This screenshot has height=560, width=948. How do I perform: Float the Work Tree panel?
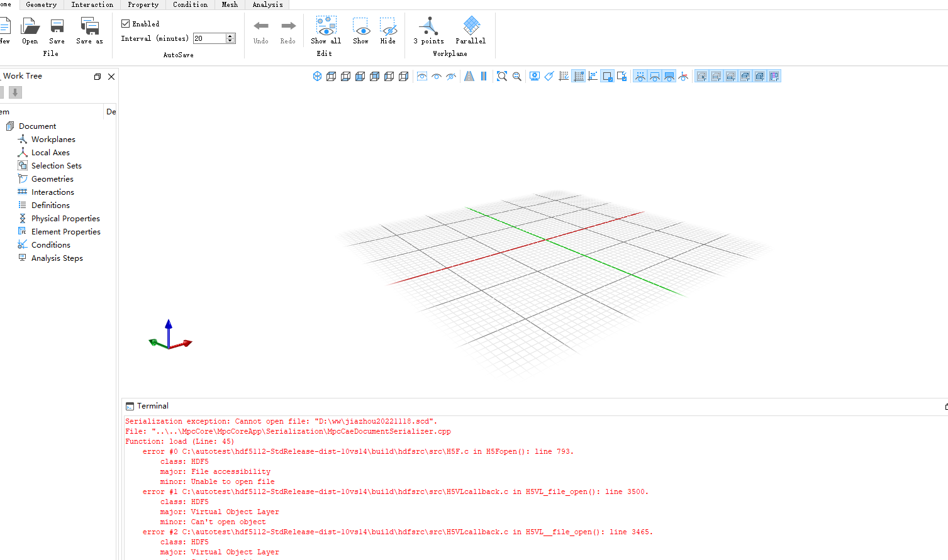click(98, 77)
